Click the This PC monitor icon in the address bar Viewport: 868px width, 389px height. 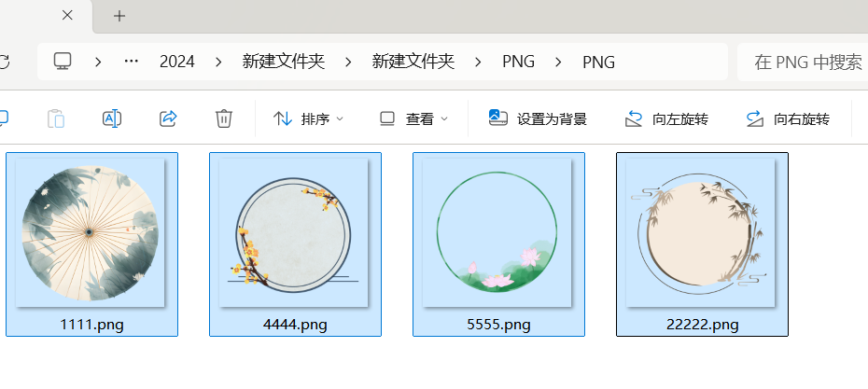63,61
